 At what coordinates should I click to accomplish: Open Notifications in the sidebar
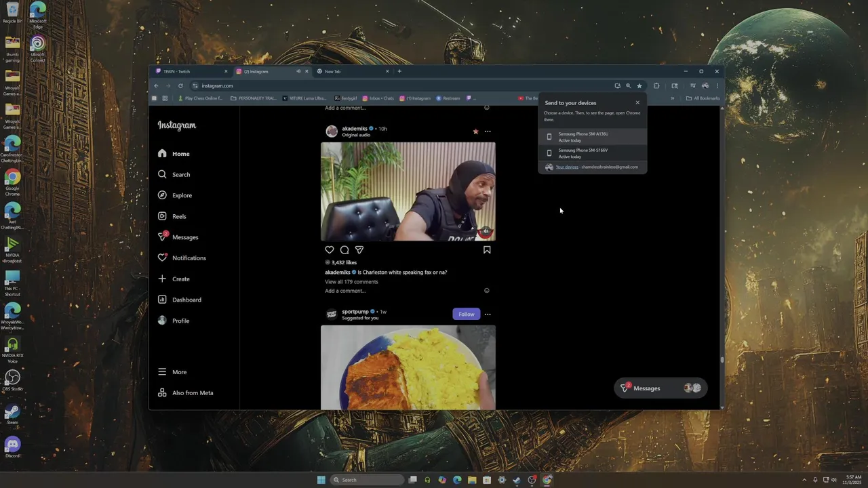182,258
